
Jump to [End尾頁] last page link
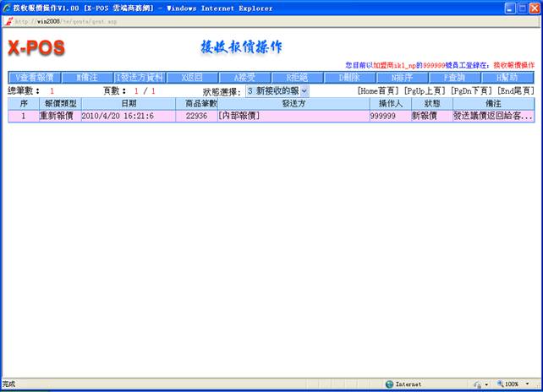[x=515, y=90]
